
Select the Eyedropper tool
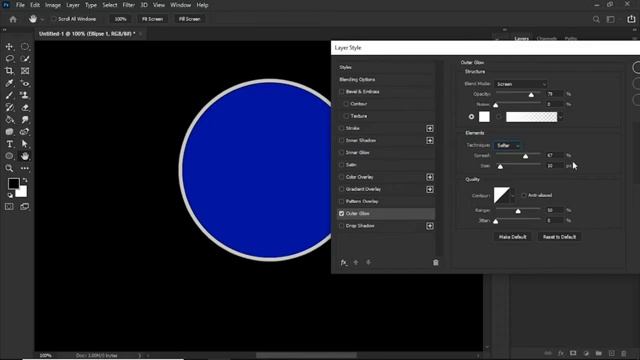point(9,83)
